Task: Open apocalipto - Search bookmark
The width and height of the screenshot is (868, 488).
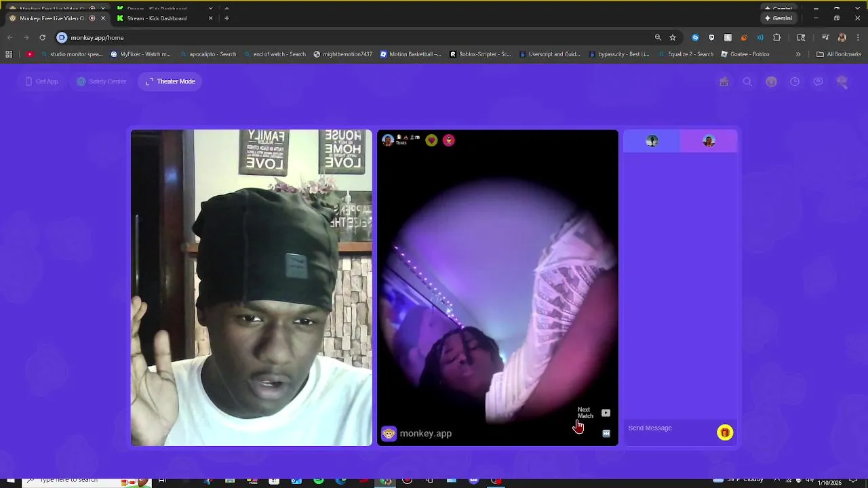Action: (x=208, y=54)
